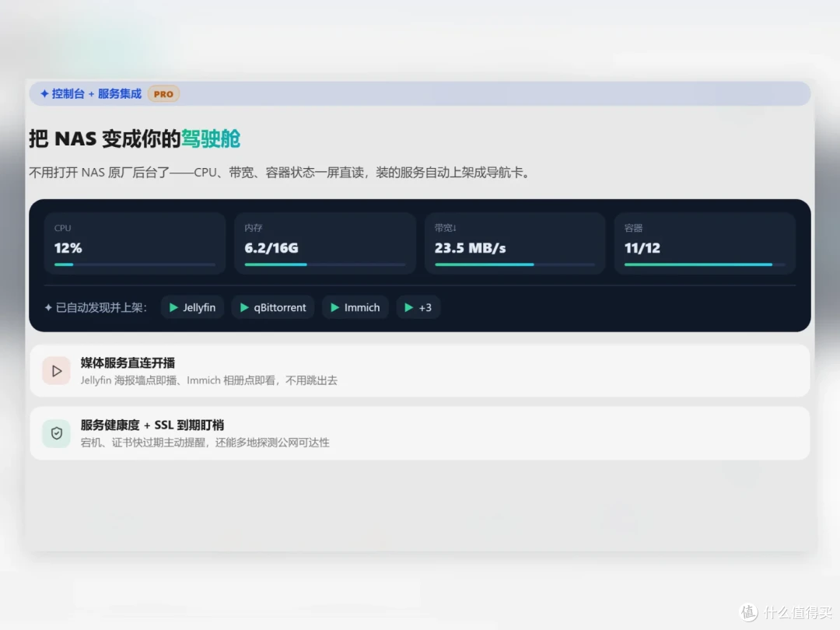Click the shield check icon beside 服务健康度

click(56, 433)
